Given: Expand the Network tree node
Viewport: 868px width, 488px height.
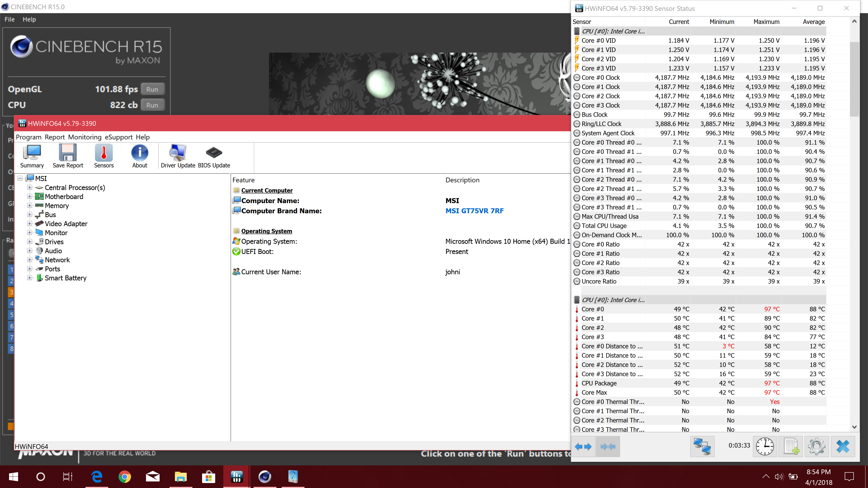Looking at the screenshot, I should pyautogui.click(x=30, y=260).
